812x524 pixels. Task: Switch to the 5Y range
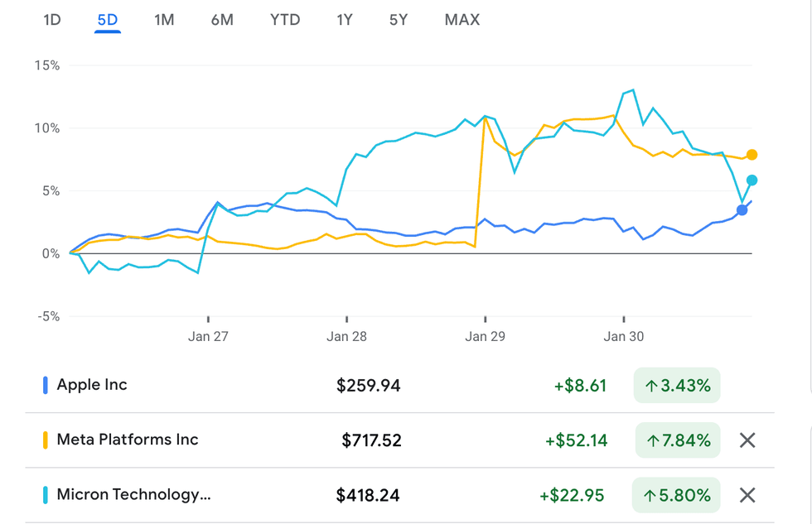coord(398,20)
